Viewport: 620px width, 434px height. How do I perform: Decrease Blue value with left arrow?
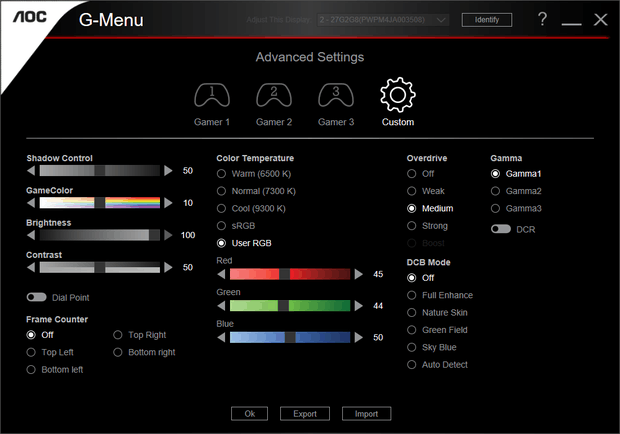click(x=221, y=337)
